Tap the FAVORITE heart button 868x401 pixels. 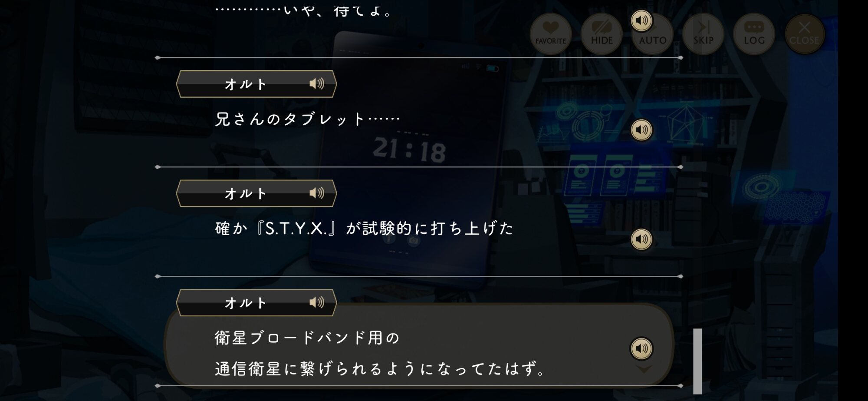tap(550, 34)
